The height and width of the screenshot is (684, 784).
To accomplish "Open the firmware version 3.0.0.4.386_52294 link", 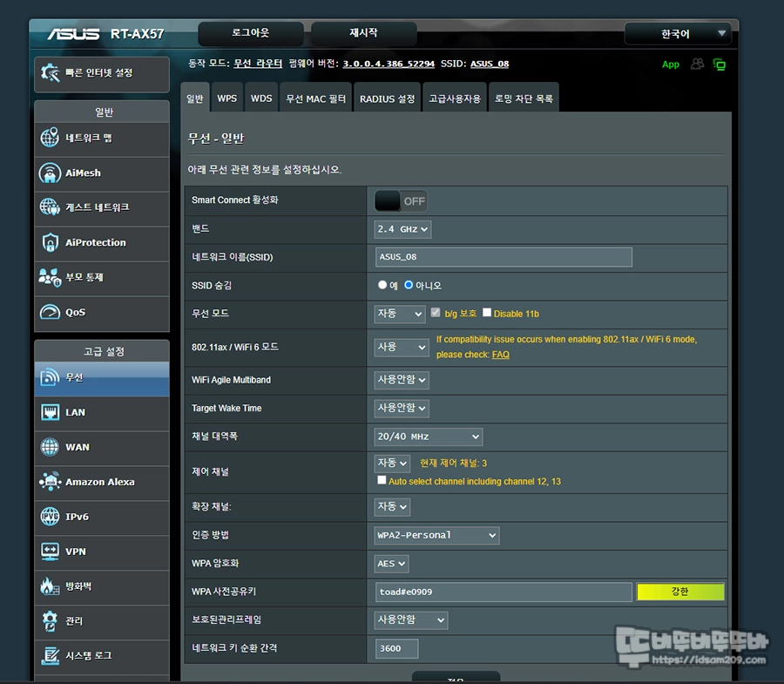I will point(389,64).
